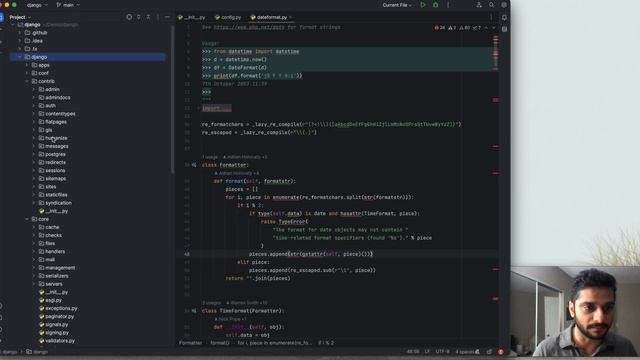The width and height of the screenshot is (640, 360).
Task: Open the Project view mode dropdown
Action: pos(20,17)
